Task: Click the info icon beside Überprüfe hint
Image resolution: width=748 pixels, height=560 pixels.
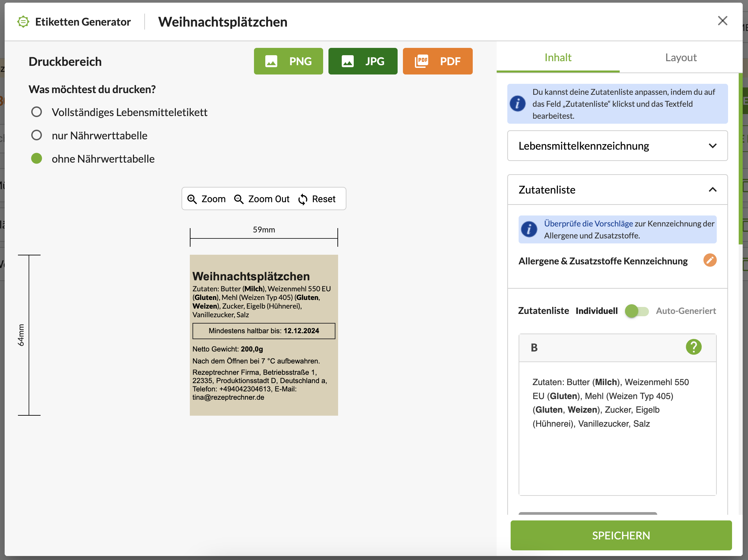Action: pyautogui.click(x=529, y=229)
